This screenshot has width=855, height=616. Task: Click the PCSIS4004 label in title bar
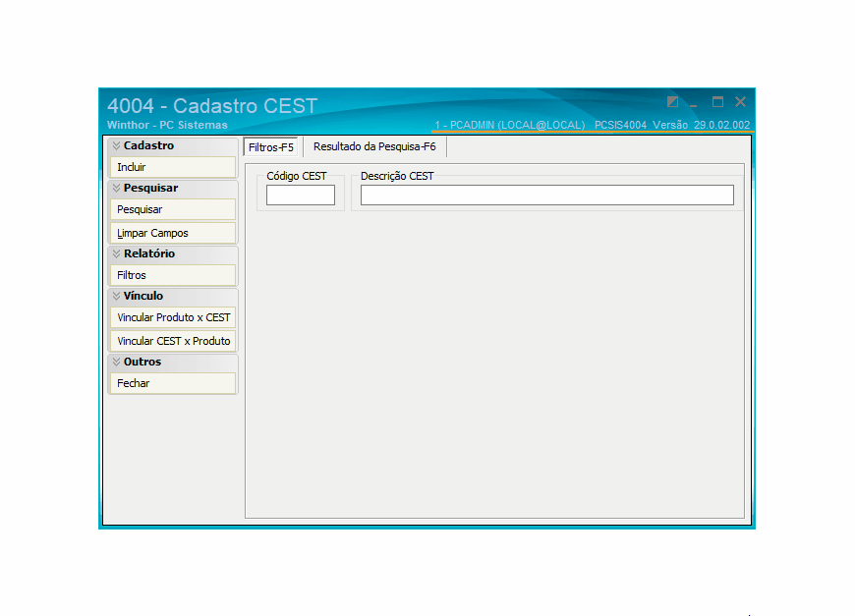tap(620, 125)
